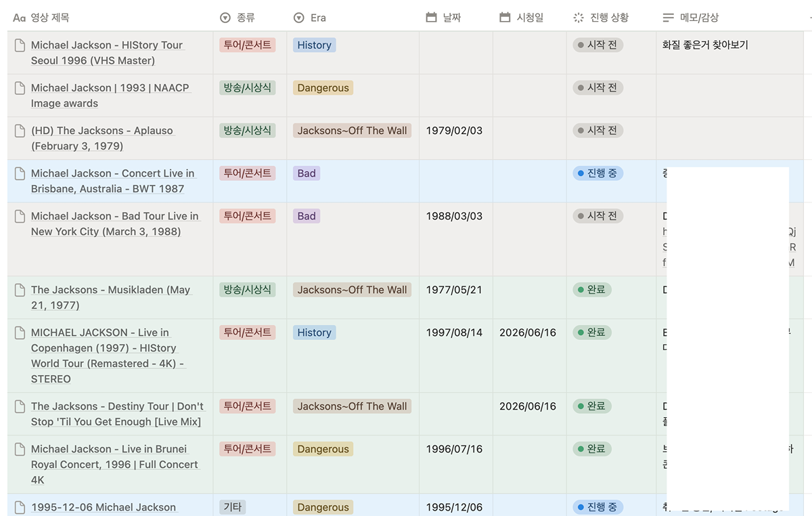Image resolution: width=812 pixels, height=516 pixels.
Task: Click page icon of Destiny Tour row
Action: pyautogui.click(x=20, y=406)
